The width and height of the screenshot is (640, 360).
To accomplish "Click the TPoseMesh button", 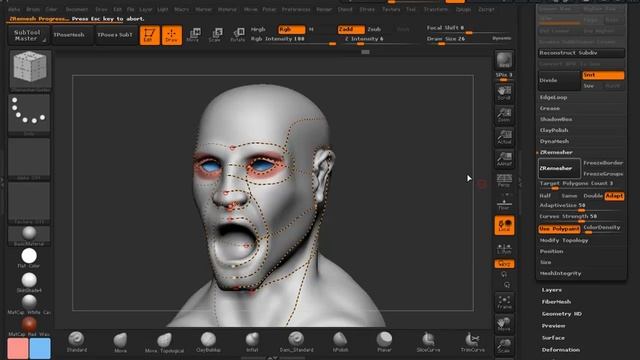I will click(71, 35).
